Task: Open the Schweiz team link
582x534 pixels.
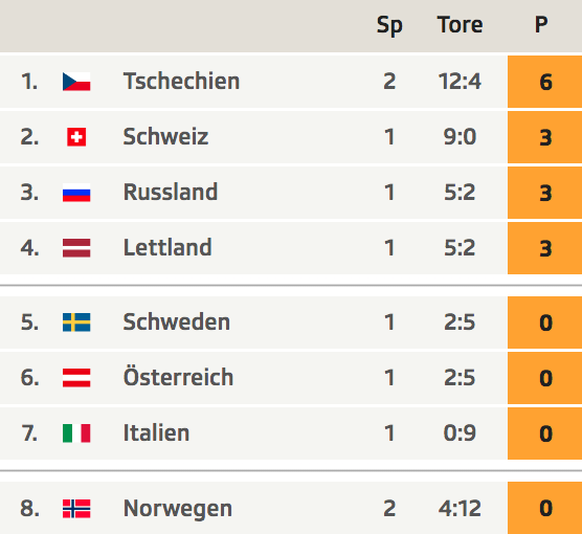Action: pyautogui.click(x=166, y=137)
